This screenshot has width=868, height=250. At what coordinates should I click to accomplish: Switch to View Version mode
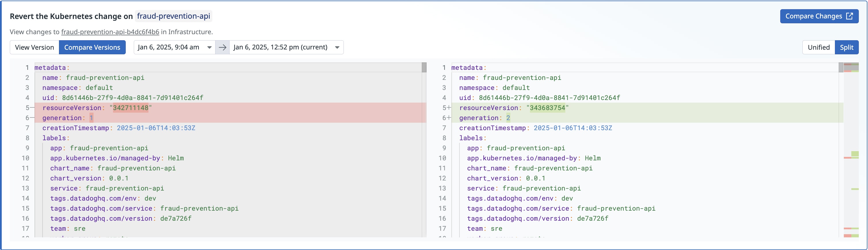tap(34, 47)
